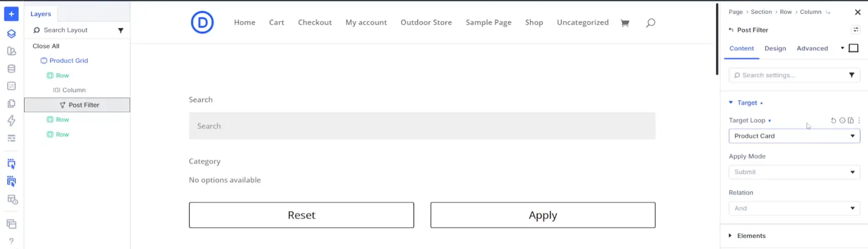Image resolution: width=868 pixels, height=249 pixels.
Task: Click into the Search Layout field
Action: (72, 30)
